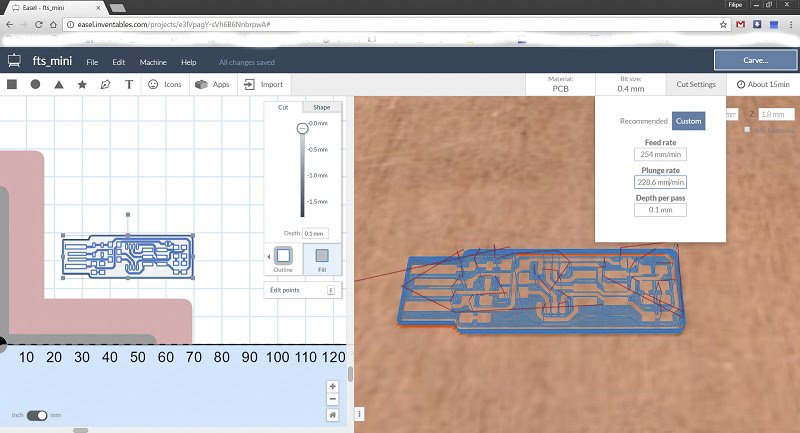The image size is (800, 433).
Task: Zoom out on the canvas
Action: (333, 399)
